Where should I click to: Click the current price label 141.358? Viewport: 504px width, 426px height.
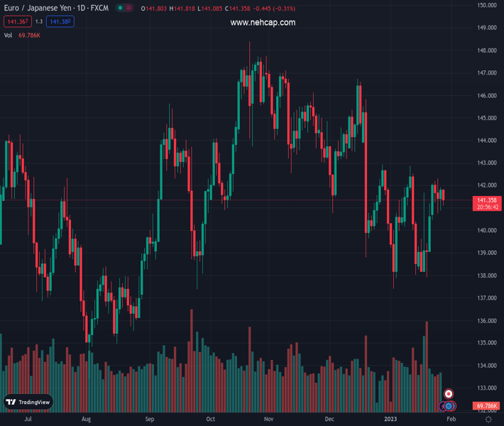pyautogui.click(x=486, y=201)
